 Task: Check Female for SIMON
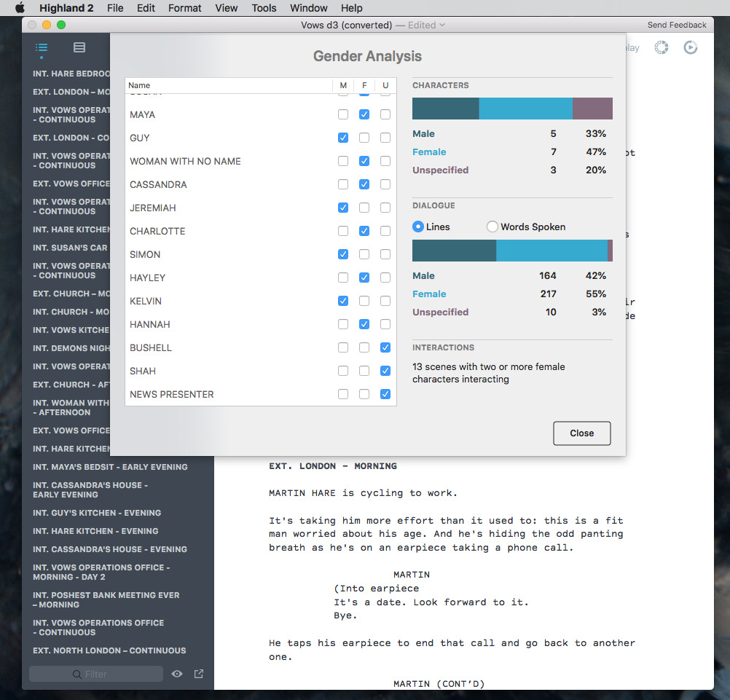point(364,254)
